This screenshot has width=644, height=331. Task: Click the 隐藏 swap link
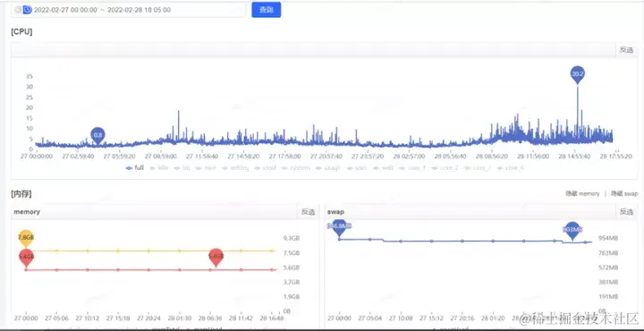[624, 193]
